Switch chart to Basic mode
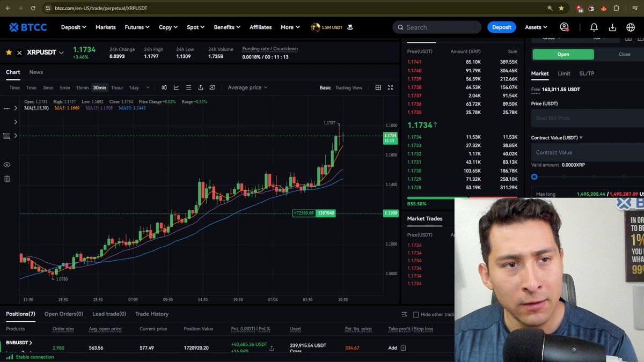The height and width of the screenshot is (362, 644). tap(325, 87)
